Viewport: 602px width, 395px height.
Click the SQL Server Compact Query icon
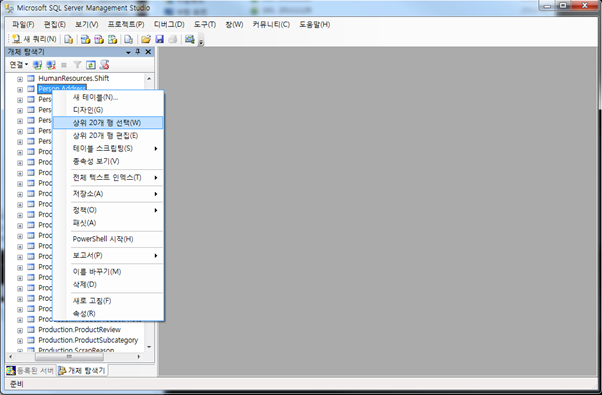[x=129, y=39]
